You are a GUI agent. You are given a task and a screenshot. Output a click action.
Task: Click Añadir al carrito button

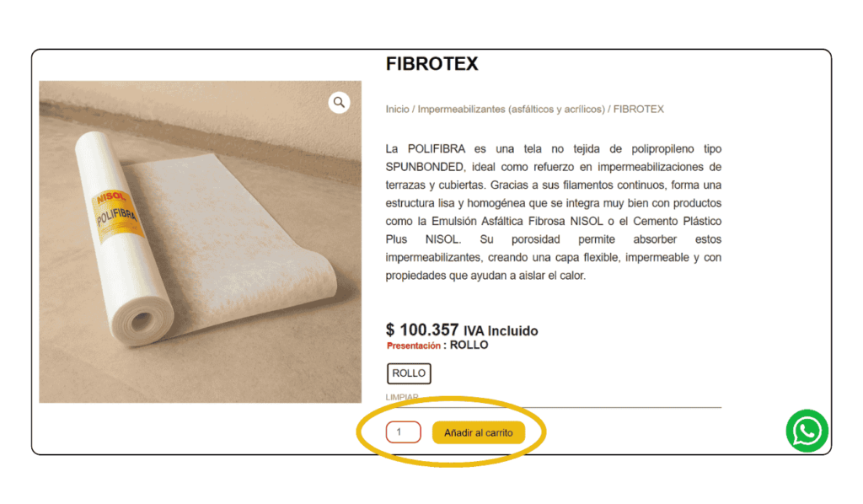pos(479,432)
